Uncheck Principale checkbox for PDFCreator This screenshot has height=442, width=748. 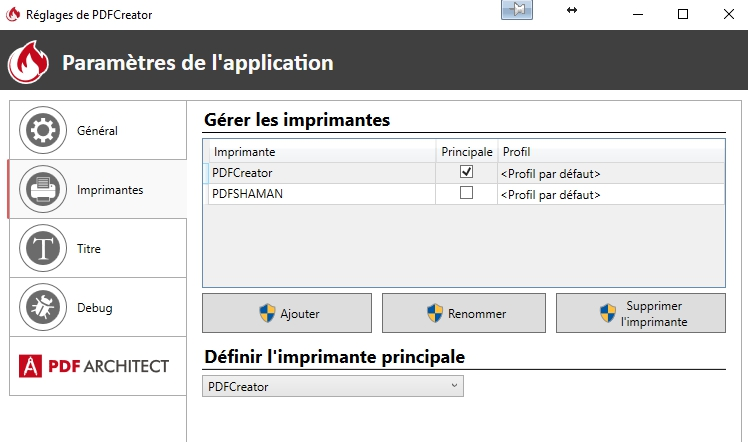(x=466, y=172)
